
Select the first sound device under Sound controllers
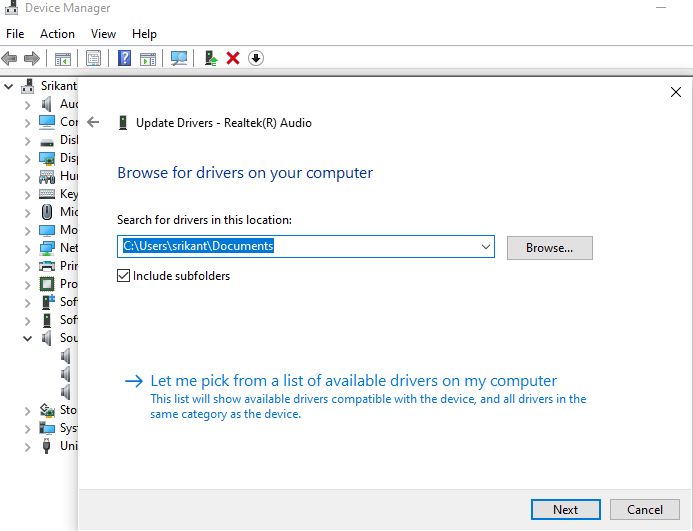click(x=65, y=356)
